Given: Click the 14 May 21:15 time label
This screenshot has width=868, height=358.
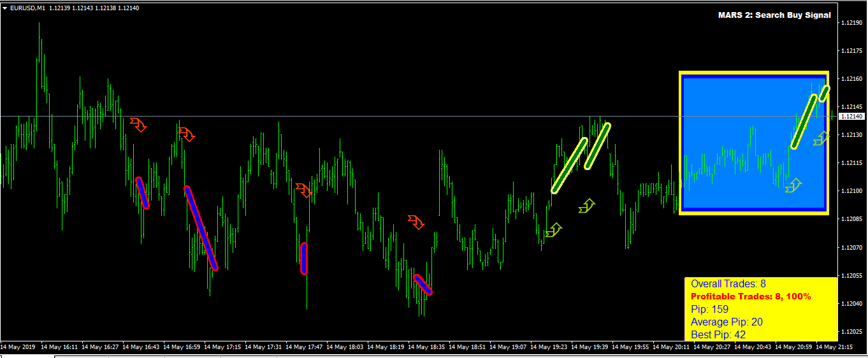Looking at the screenshot, I should [834, 348].
